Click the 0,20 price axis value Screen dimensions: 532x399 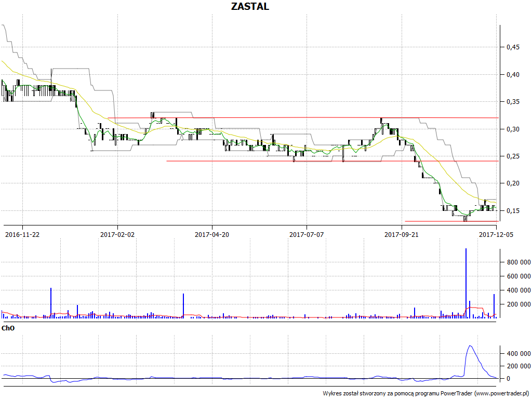513,183
